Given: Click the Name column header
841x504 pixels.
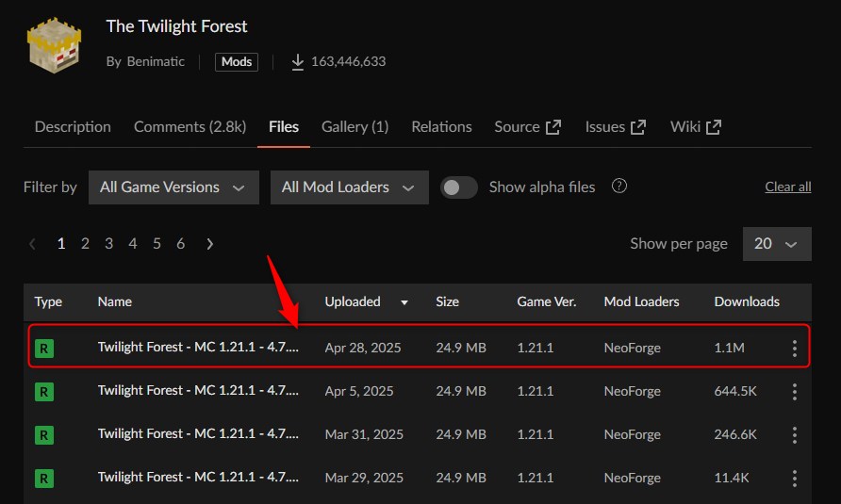Looking at the screenshot, I should click(x=115, y=301).
